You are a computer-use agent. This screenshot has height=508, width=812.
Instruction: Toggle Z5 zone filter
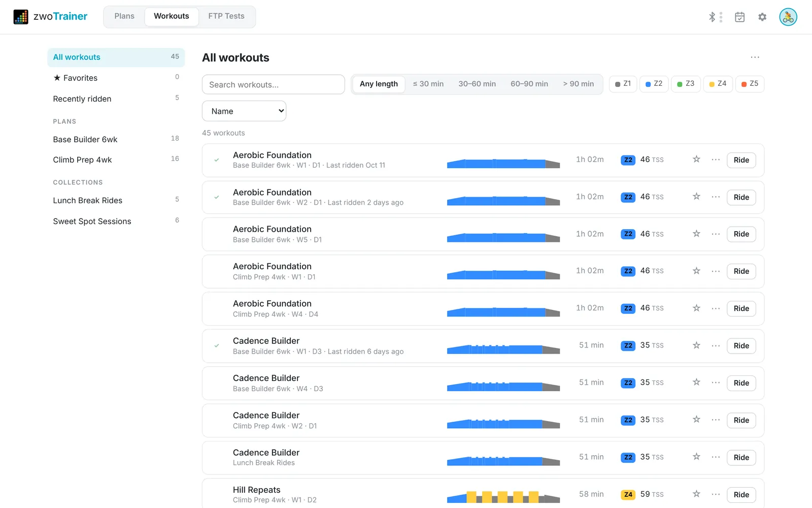750,84
